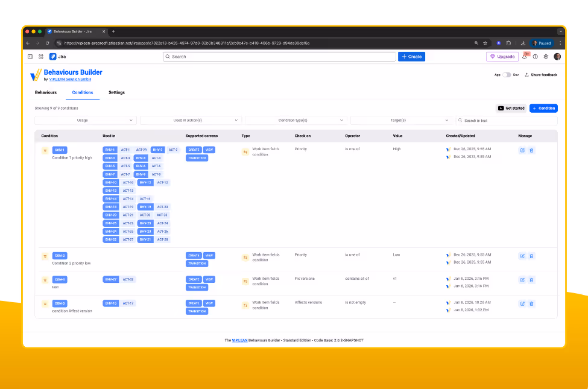
Task: Open the Usage filter dropdown
Action: [86, 121]
